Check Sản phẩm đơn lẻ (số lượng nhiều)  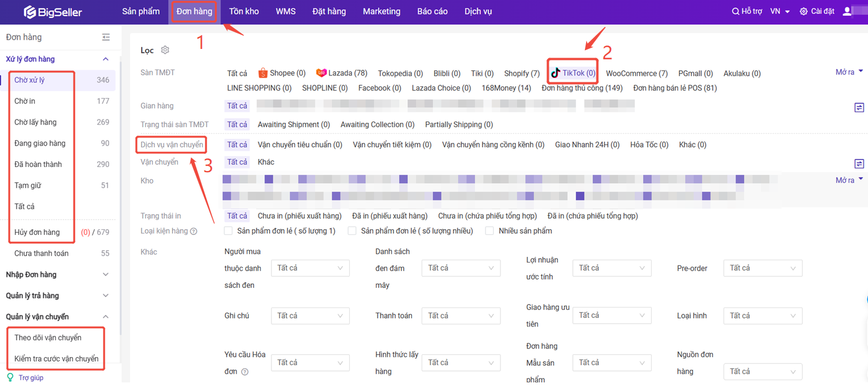coord(352,231)
